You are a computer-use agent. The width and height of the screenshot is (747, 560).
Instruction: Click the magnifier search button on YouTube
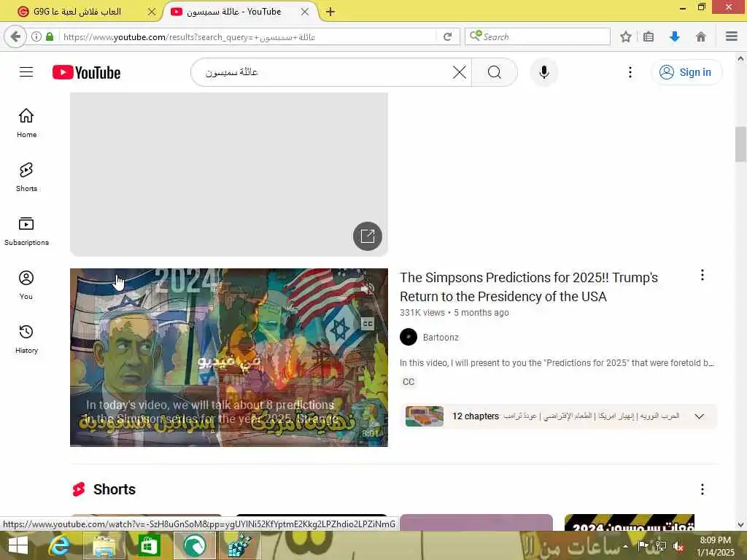pos(495,72)
